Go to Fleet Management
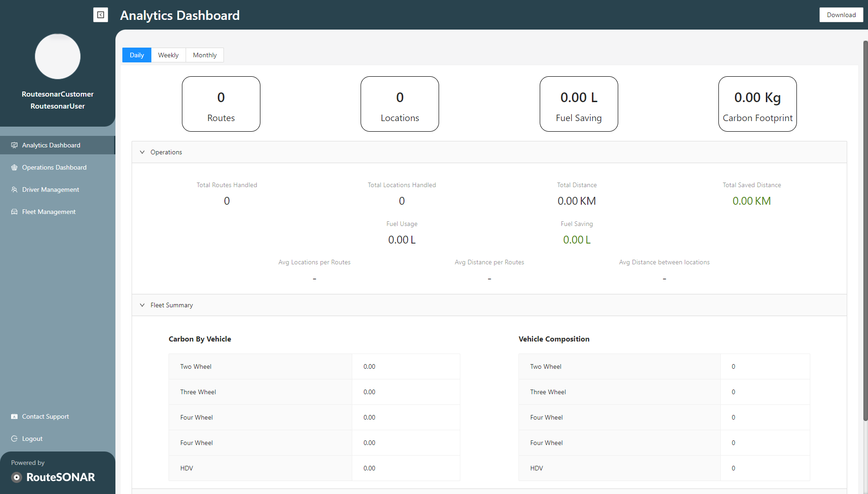This screenshot has height=494, width=868. 57,212
